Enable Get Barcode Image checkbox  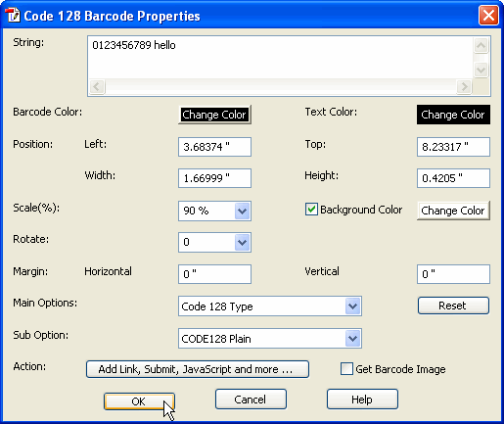click(346, 369)
